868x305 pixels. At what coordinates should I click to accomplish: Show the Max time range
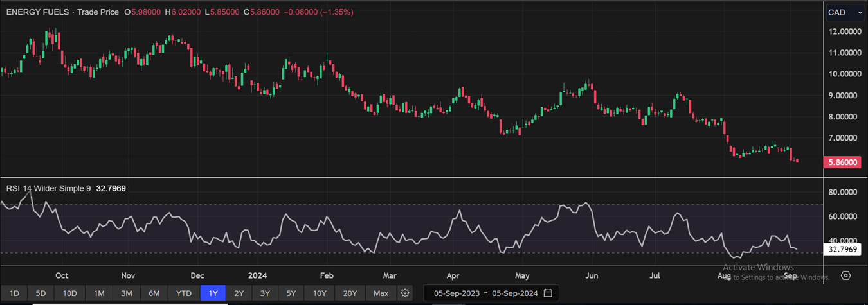381,293
